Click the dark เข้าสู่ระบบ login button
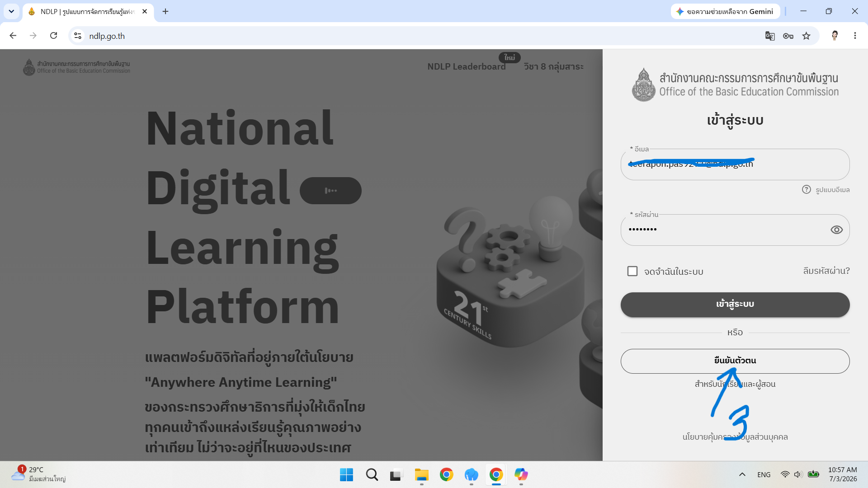This screenshot has height=488, width=868. click(735, 305)
